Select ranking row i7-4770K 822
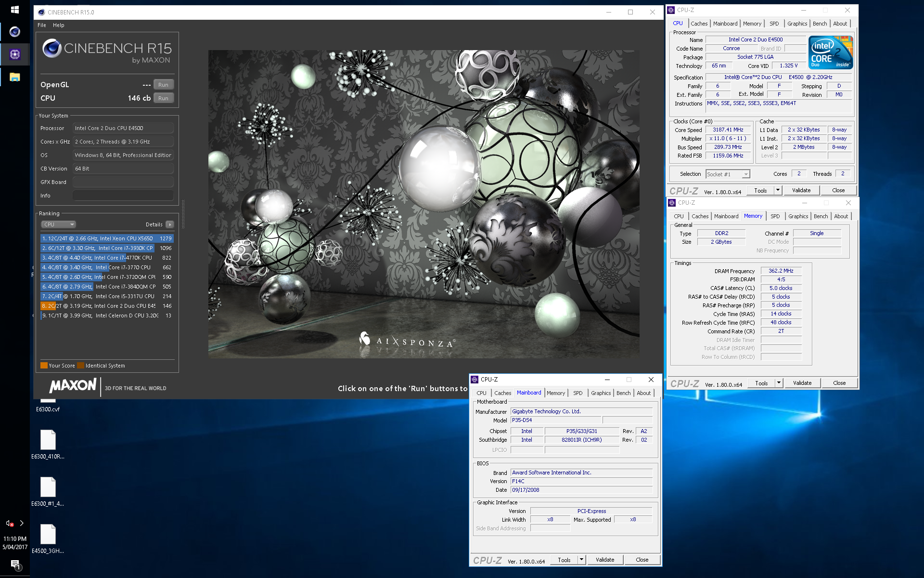Viewport: 924px width, 578px height. 107,258
